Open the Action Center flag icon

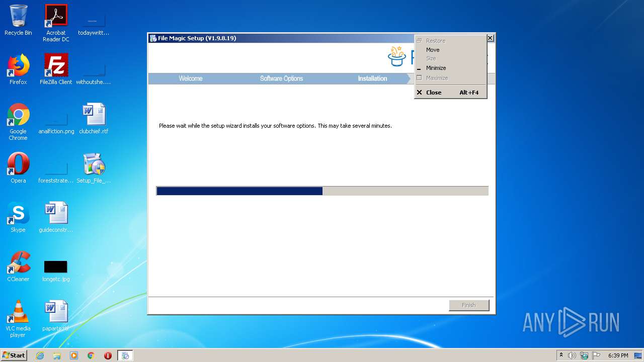tap(596, 355)
